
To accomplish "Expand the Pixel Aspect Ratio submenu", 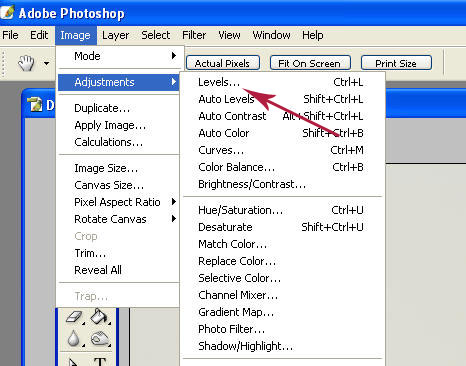I will (x=119, y=202).
